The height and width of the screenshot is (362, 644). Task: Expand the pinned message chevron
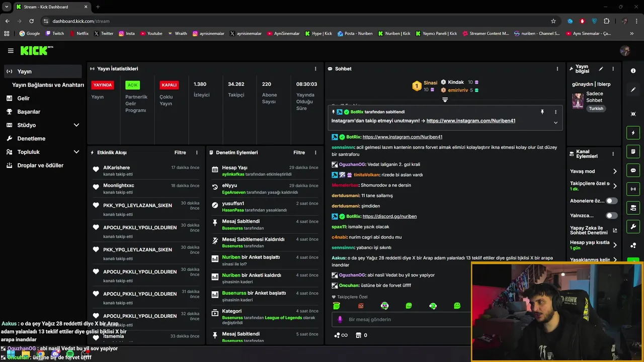[555, 122]
